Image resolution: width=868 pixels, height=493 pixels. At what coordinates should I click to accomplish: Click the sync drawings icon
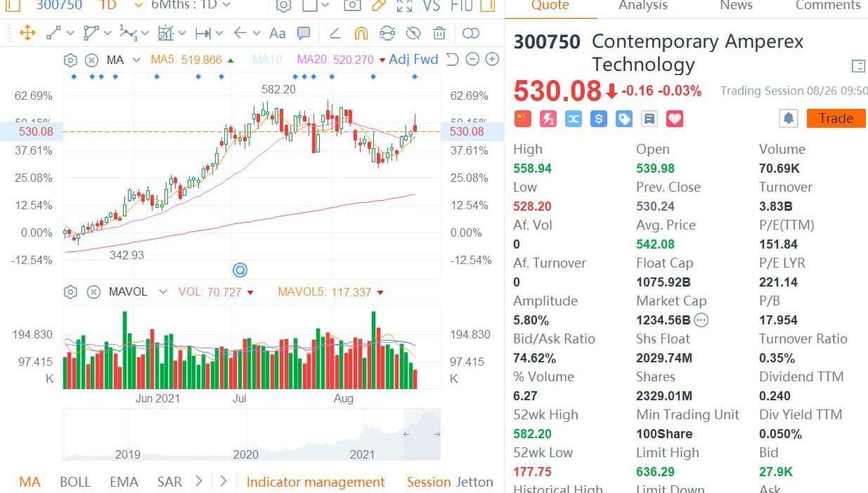[x=387, y=33]
